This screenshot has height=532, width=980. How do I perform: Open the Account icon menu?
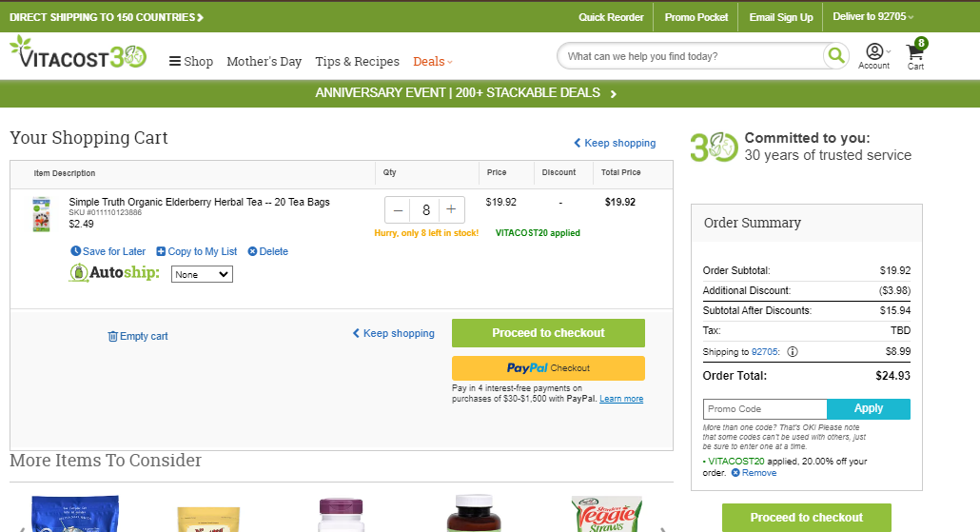[x=874, y=56]
